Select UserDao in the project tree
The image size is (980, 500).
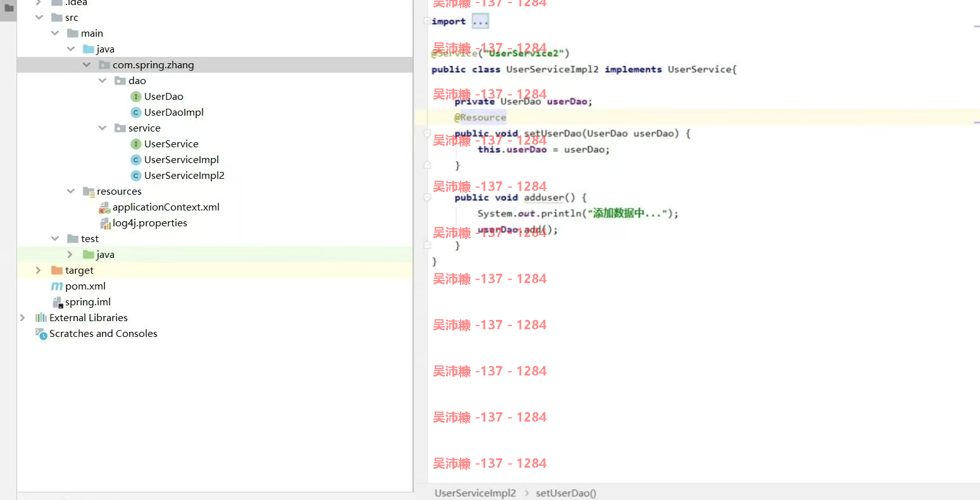164,97
